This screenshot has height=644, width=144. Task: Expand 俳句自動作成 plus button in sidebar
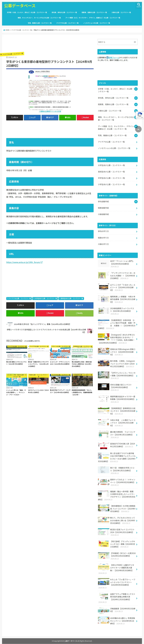[136, 202]
